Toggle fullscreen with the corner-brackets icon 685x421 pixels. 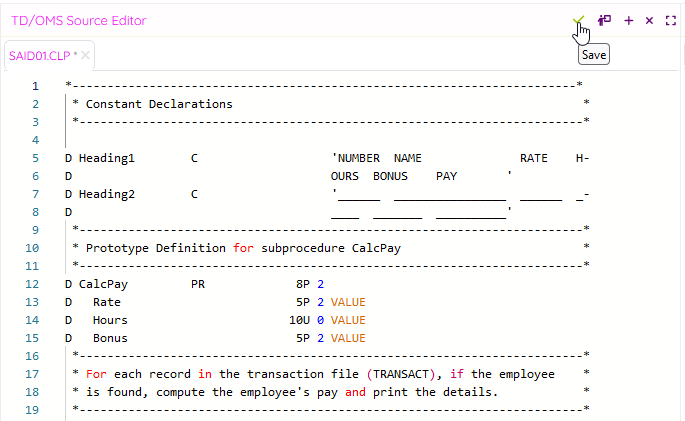click(x=671, y=20)
